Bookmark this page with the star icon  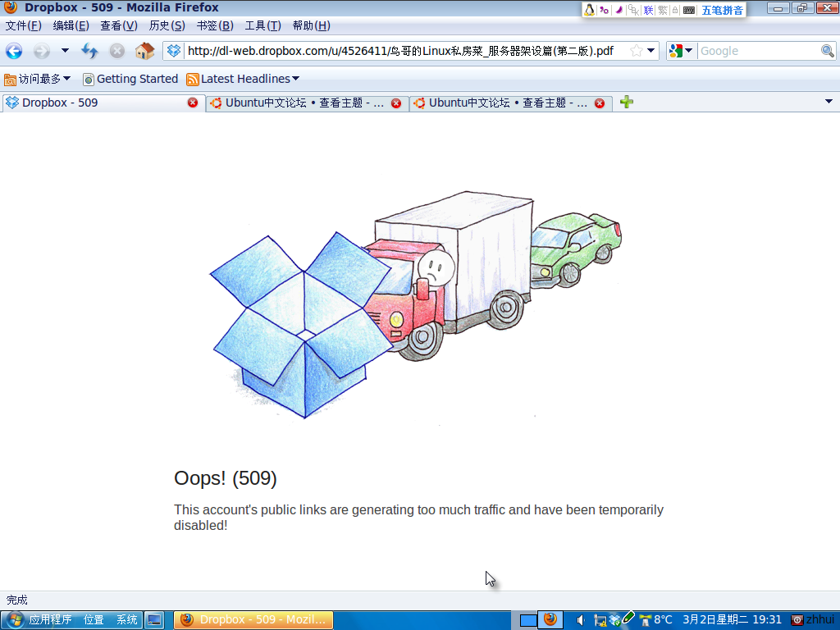coord(637,51)
